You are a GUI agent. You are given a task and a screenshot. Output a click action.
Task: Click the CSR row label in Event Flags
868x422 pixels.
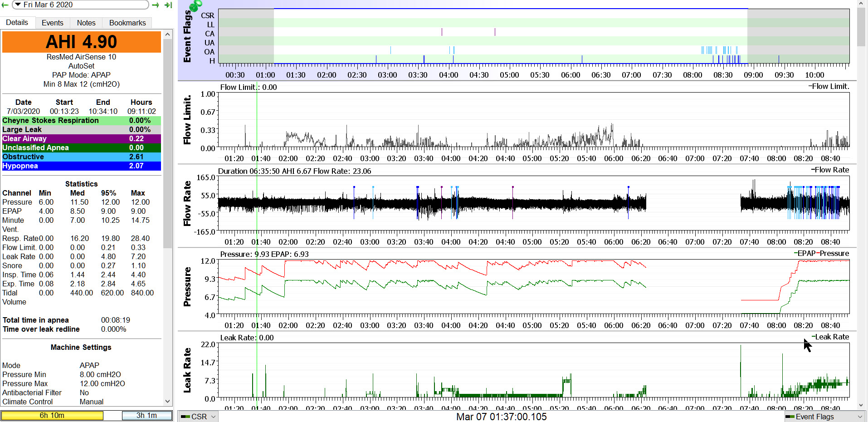coord(208,15)
